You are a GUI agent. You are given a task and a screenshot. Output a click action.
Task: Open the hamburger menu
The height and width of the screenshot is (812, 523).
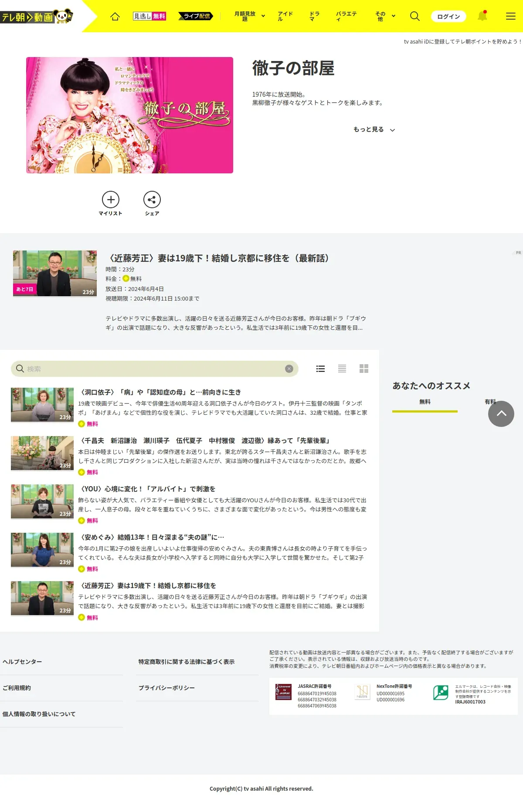(x=511, y=16)
